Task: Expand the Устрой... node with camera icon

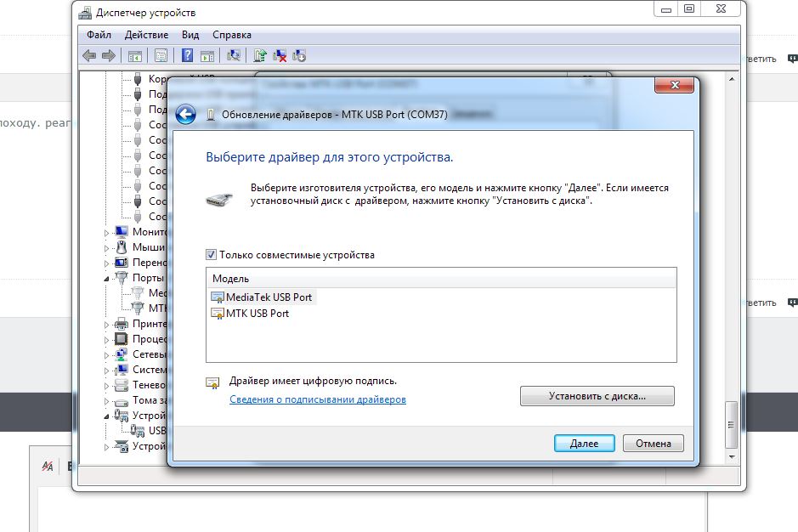Action: 107,447
